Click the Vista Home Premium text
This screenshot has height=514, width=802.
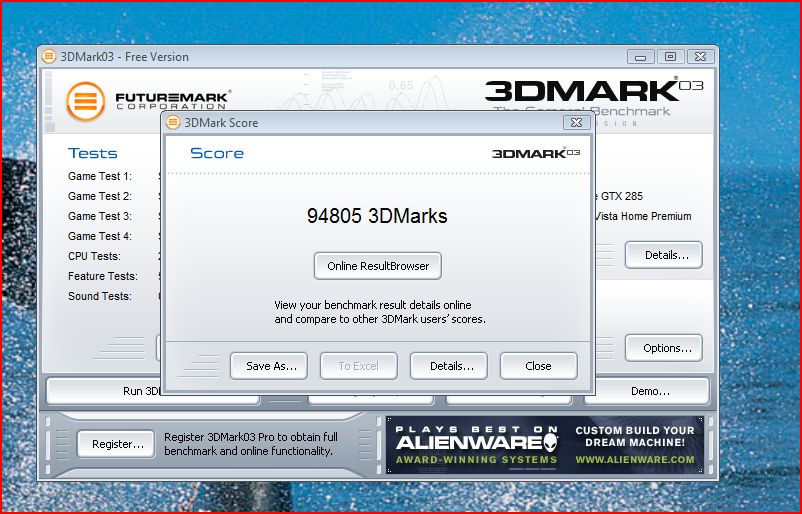tap(643, 216)
